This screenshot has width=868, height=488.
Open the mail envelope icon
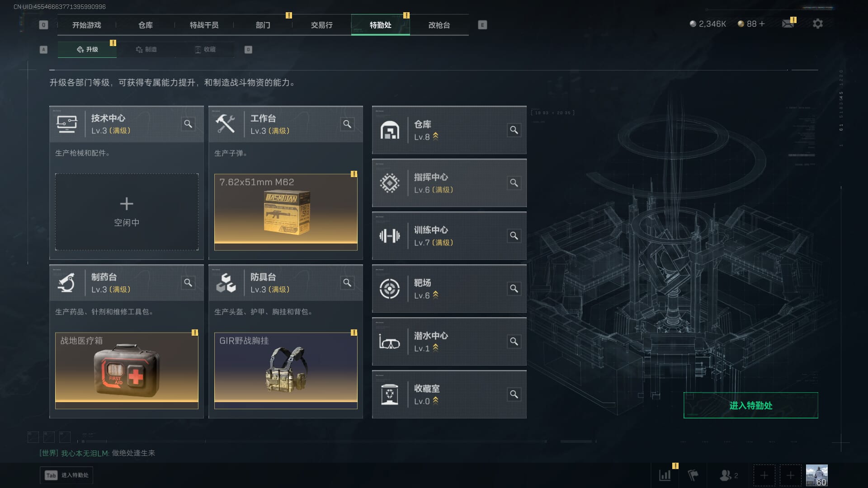pyautogui.click(x=788, y=24)
